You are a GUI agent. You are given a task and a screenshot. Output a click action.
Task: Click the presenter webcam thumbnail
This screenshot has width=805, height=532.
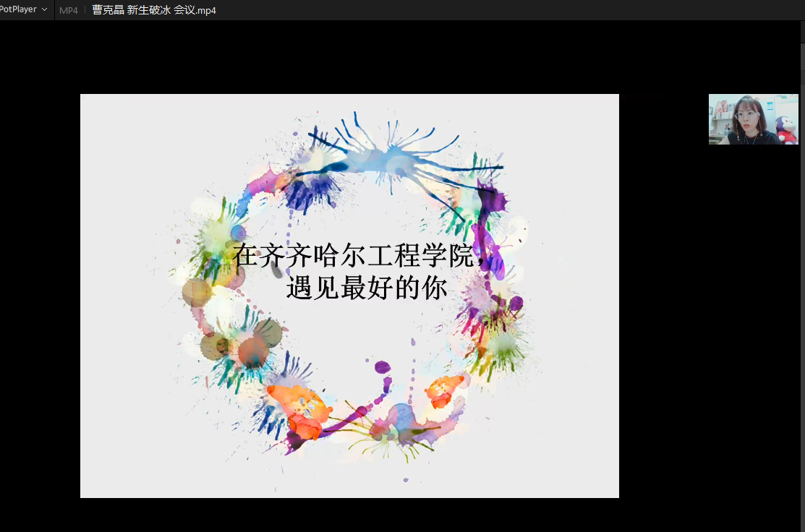[x=753, y=119]
